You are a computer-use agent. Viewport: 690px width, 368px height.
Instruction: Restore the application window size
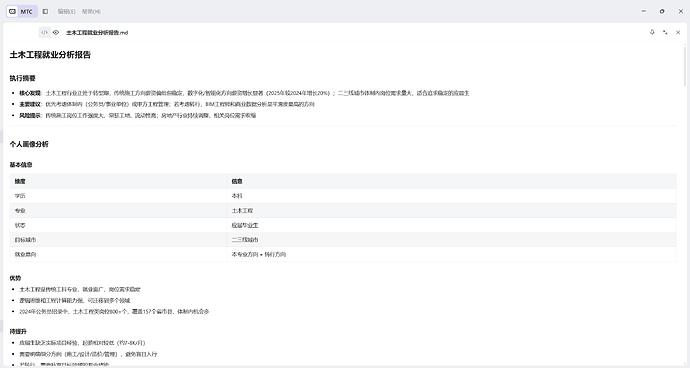pyautogui.click(x=662, y=11)
